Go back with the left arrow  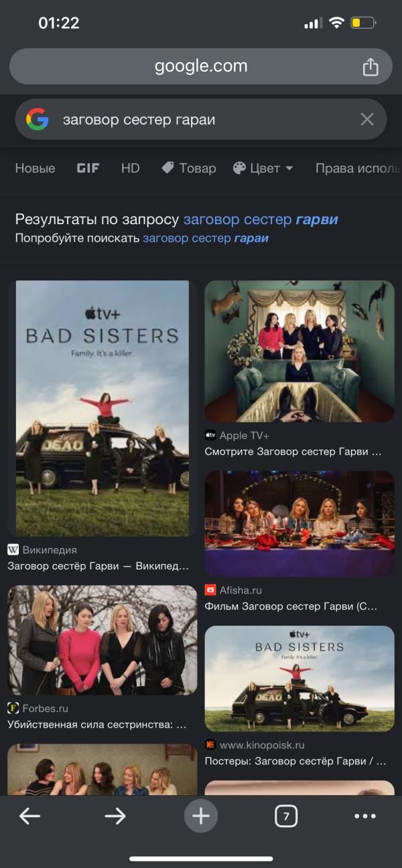30,816
